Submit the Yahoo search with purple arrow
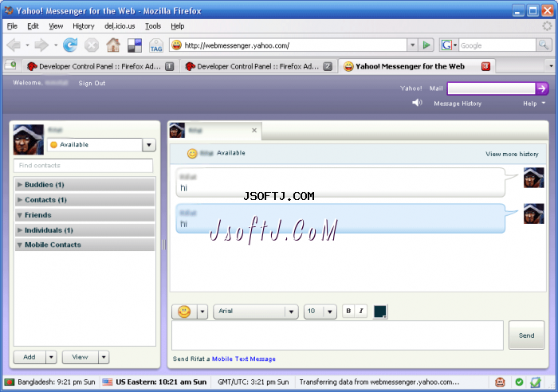Image resolution: width=558 pixels, height=392 pixels. [x=542, y=88]
